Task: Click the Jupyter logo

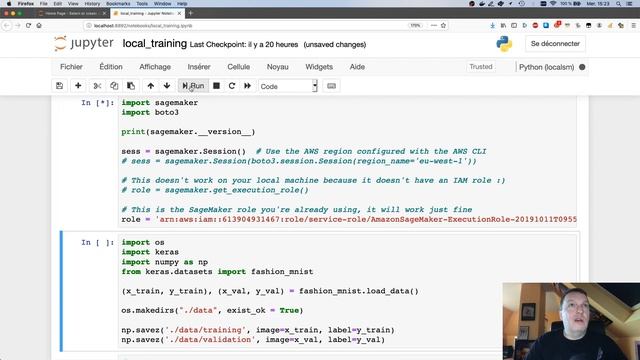Action: pyautogui.click(x=84, y=43)
